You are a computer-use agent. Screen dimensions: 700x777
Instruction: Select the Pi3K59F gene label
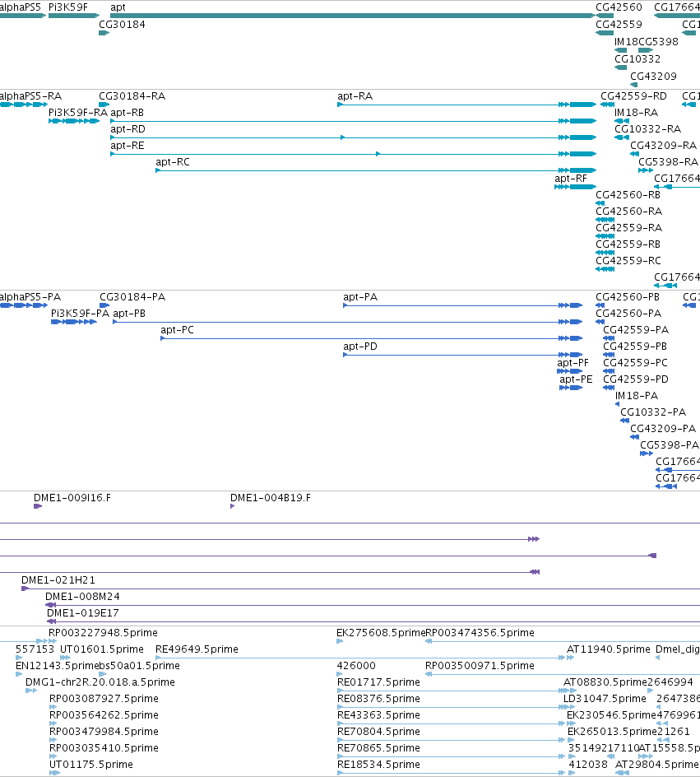pyautogui.click(x=68, y=7)
